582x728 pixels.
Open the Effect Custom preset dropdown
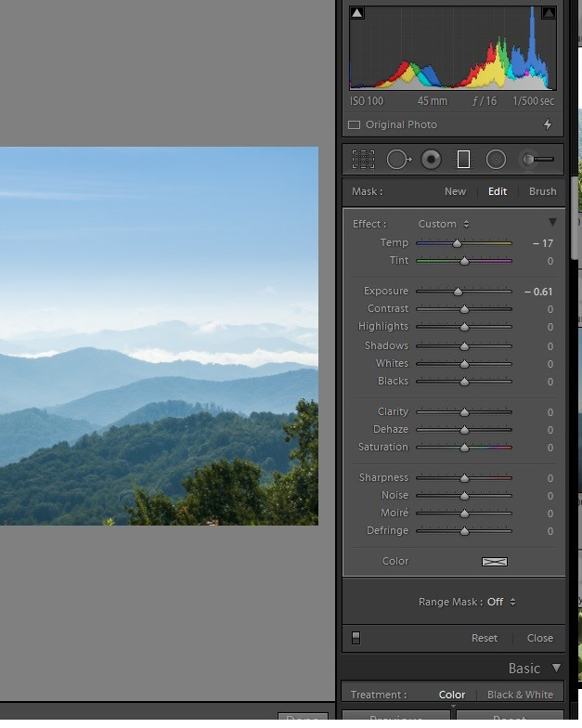444,224
